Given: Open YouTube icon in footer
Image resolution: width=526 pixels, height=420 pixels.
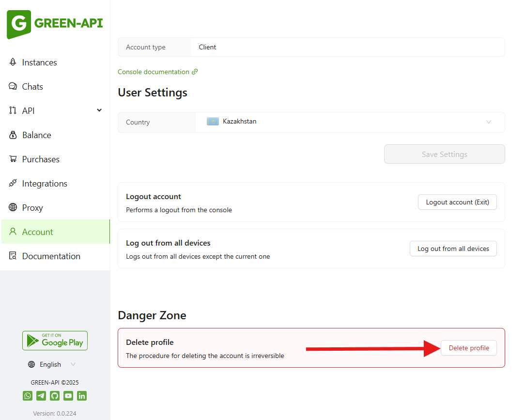Looking at the screenshot, I should pyautogui.click(x=68, y=396).
